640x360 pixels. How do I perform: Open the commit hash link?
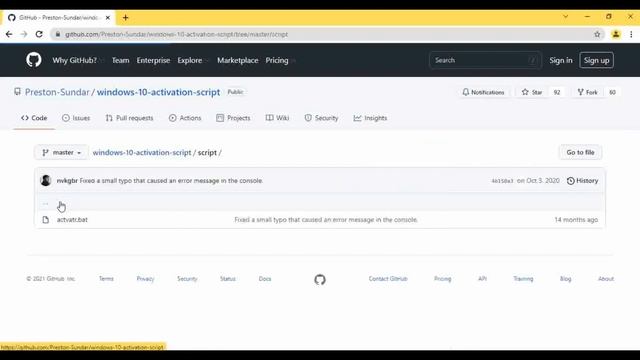click(502, 181)
